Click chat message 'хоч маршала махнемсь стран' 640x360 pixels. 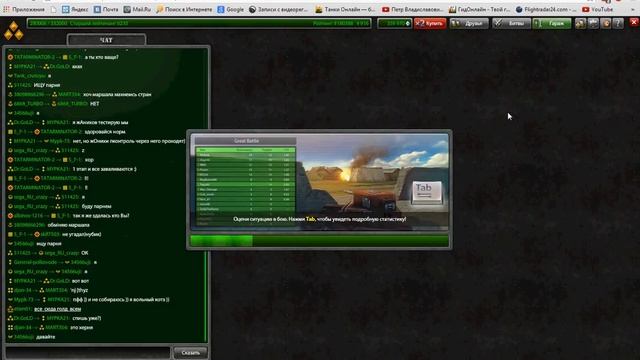tap(117, 94)
